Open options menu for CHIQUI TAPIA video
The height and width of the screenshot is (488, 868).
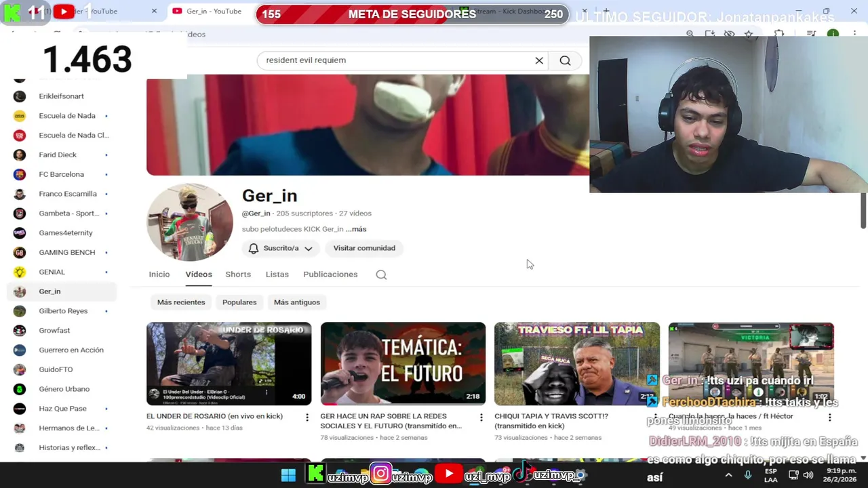click(655, 417)
